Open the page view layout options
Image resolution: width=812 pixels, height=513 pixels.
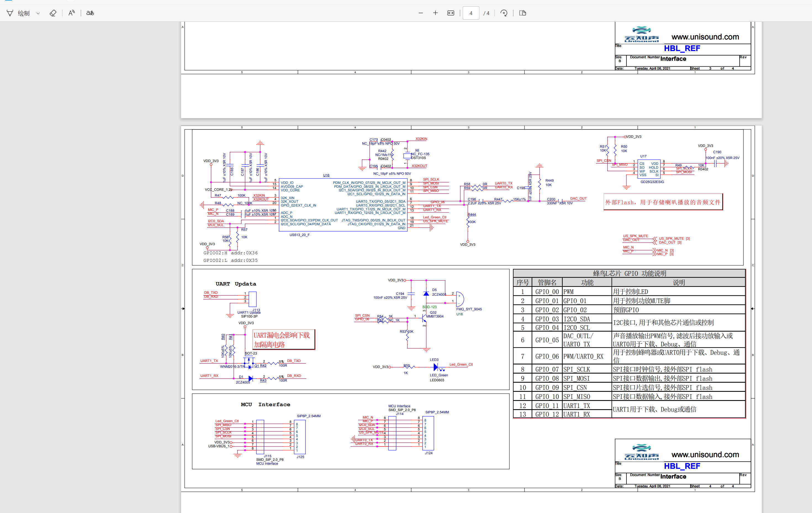523,13
